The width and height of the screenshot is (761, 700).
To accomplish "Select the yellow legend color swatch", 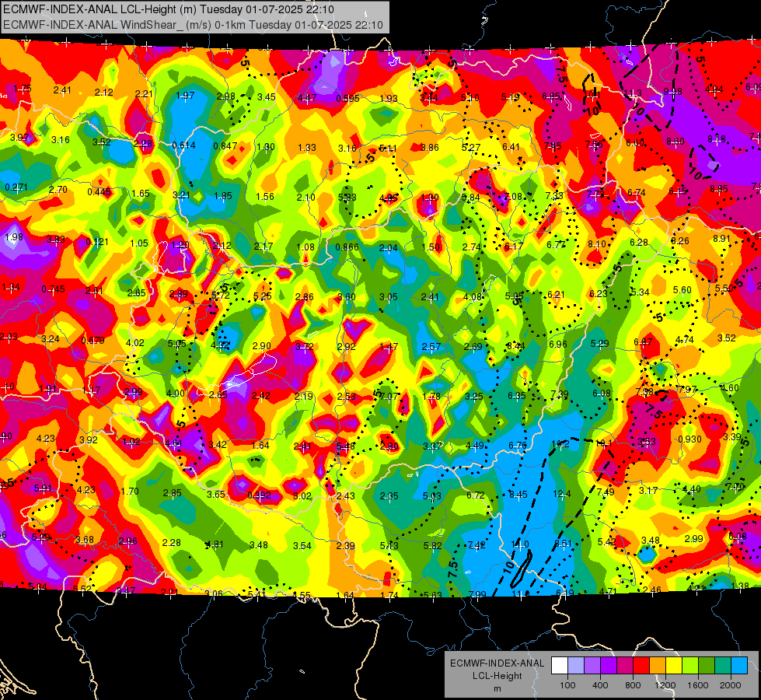I will point(674,666).
